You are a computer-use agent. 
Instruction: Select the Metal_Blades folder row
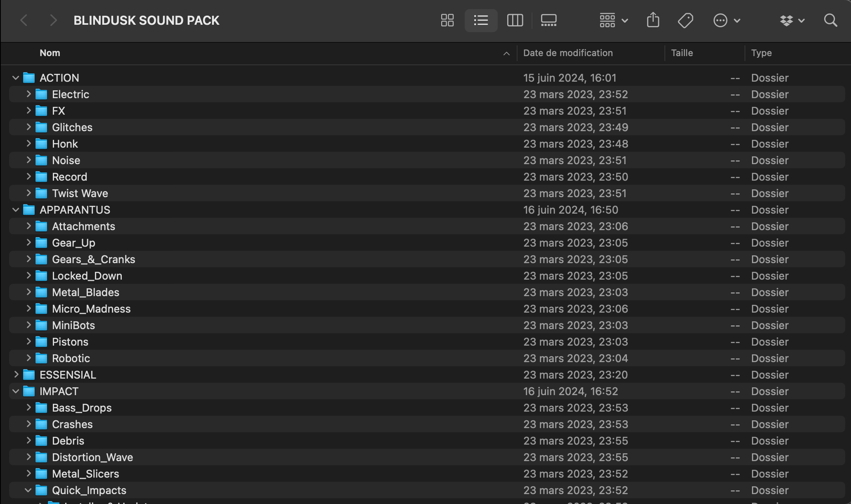[x=85, y=292]
